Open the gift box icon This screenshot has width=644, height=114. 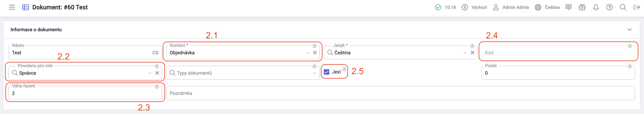(582, 7)
